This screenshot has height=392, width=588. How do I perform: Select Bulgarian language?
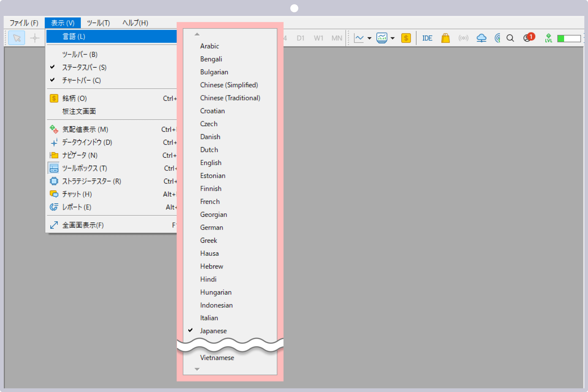pyautogui.click(x=230, y=72)
